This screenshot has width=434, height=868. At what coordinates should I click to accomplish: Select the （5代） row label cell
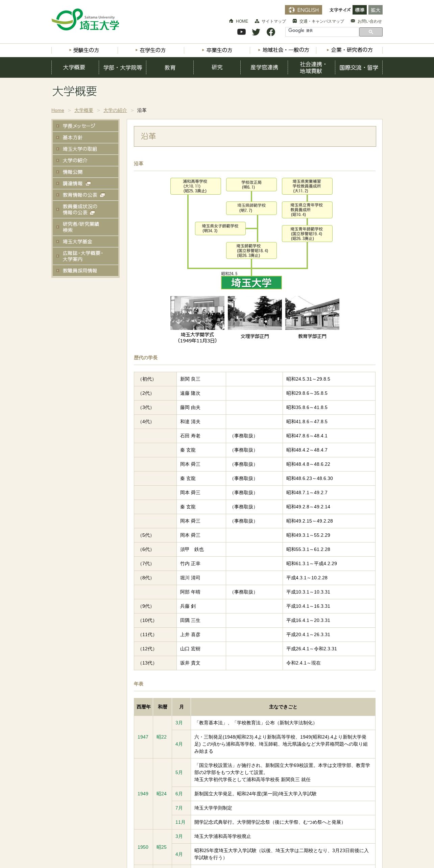[155, 535]
